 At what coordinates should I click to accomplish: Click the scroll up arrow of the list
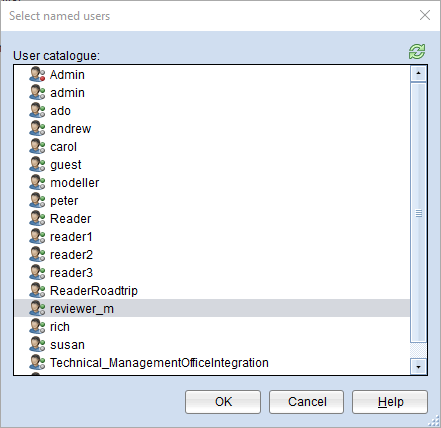pyautogui.click(x=419, y=73)
